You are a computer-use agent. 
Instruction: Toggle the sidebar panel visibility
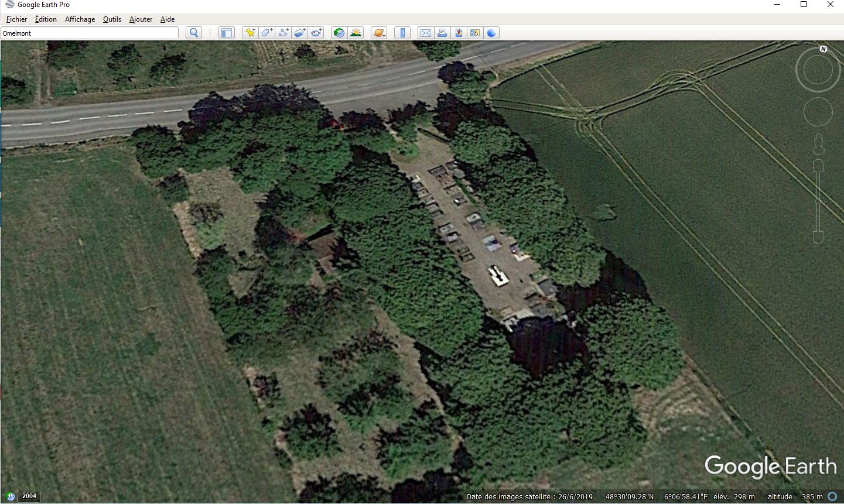tap(227, 33)
